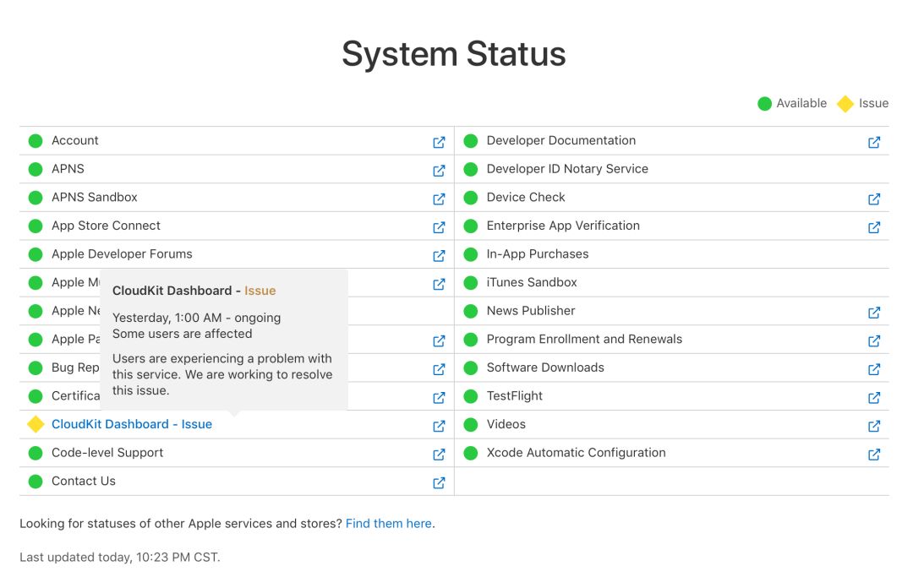Open News Publisher external link icon

874,313
